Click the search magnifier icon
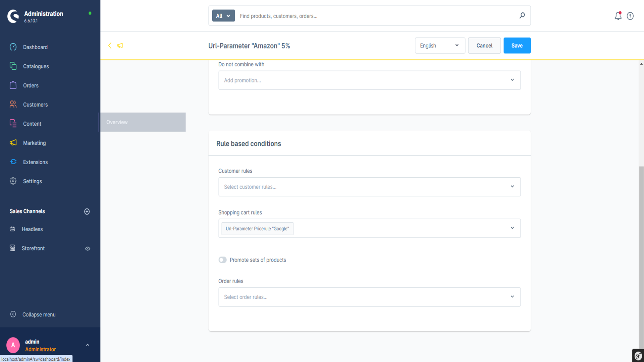The image size is (644, 362). [522, 15]
